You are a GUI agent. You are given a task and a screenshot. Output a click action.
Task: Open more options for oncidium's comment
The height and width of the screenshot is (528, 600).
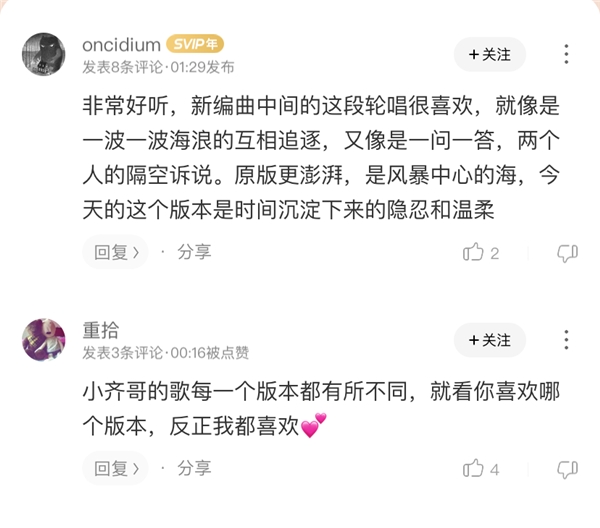click(566, 54)
